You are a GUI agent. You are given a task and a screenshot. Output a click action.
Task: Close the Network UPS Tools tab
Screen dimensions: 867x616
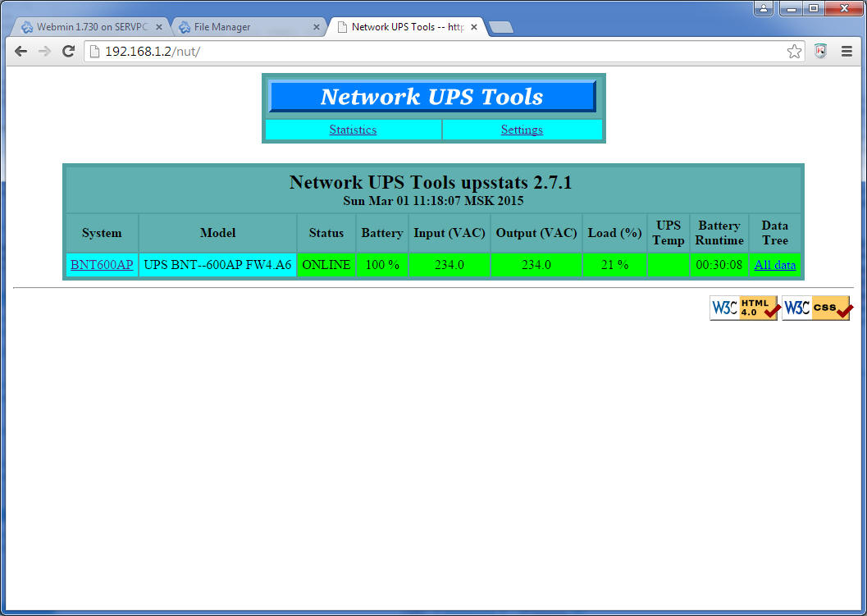coord(474,26)
